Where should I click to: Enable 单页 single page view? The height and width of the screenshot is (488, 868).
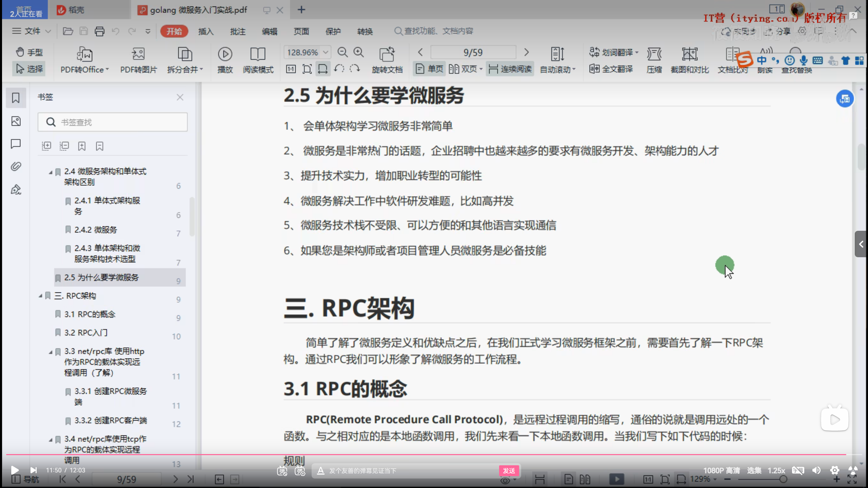tap(429, 69)
